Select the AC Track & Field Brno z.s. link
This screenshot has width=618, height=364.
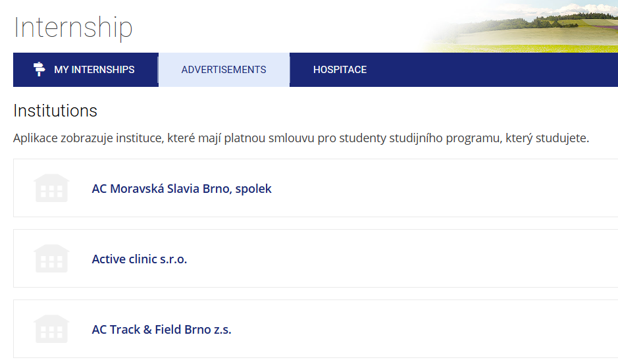(x=161, y=330)
